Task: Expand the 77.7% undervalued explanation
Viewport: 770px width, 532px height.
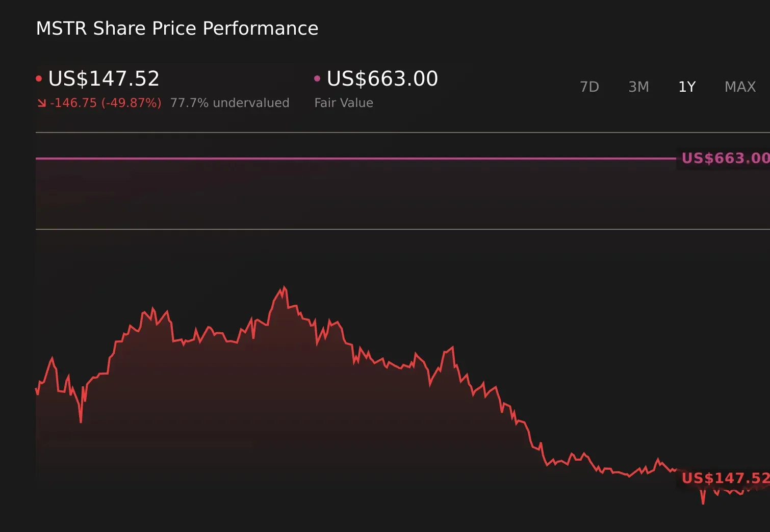Action: (x=230, y=102)
